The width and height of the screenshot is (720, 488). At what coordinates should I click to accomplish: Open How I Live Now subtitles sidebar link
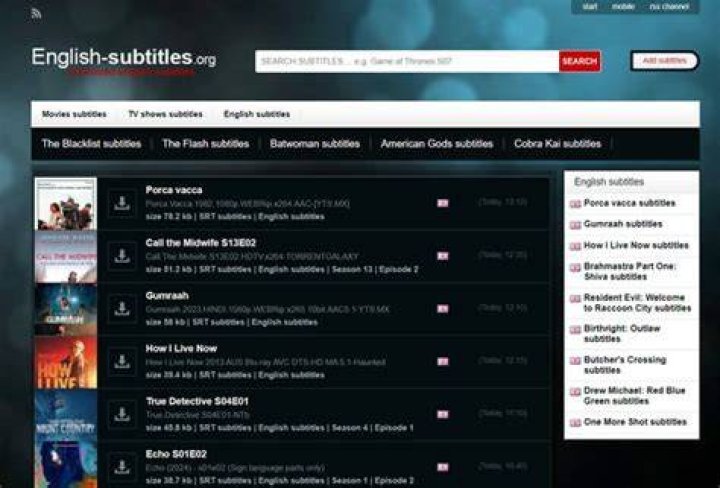(636, 245)
